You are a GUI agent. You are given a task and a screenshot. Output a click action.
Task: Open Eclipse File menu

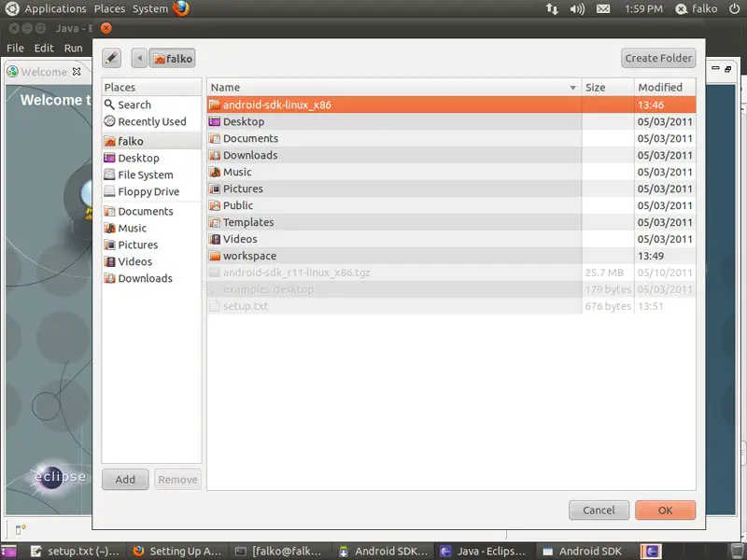coord(15,49)
